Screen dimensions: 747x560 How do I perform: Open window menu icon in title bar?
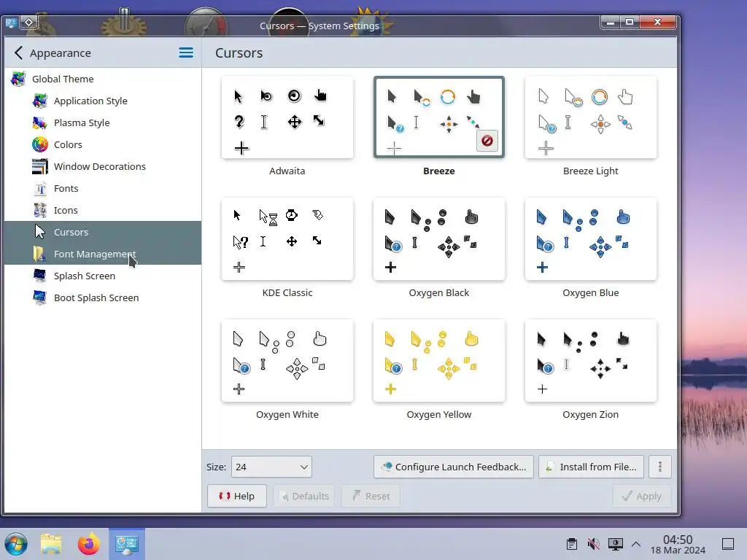[x=11, y=23]
